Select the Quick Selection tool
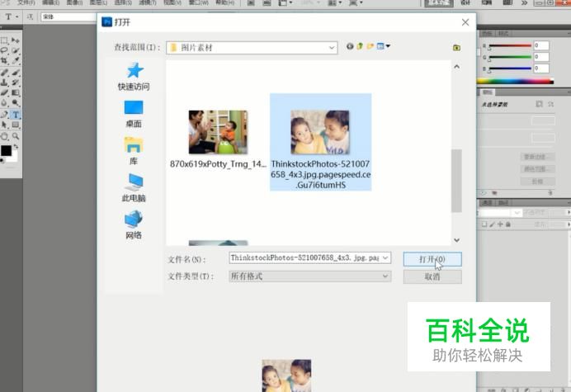This screenshot has width=571, height=392. pos(16,50)
